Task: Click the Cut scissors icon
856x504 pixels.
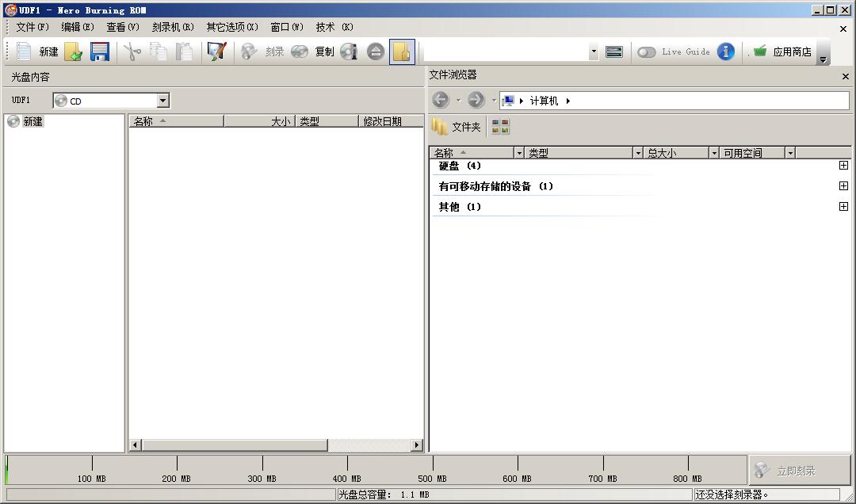Action: (132, 52)
